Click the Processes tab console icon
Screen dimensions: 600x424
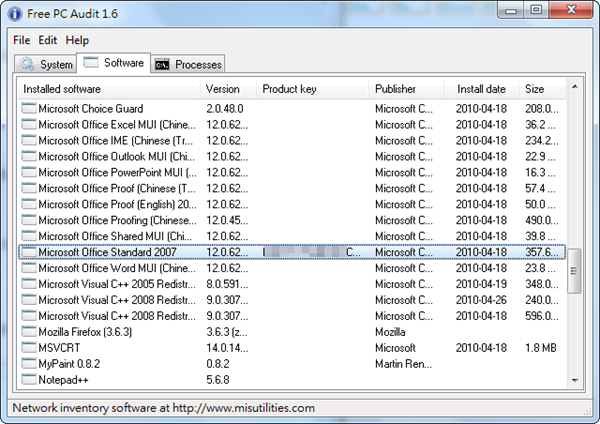coord(162,65)
